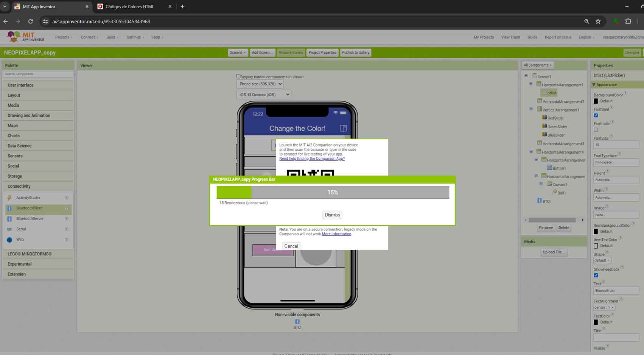Collapse the HorizontalArrangement4 tree node
Viewport: 644px width, 355px height.
click(x=531, y=151)
